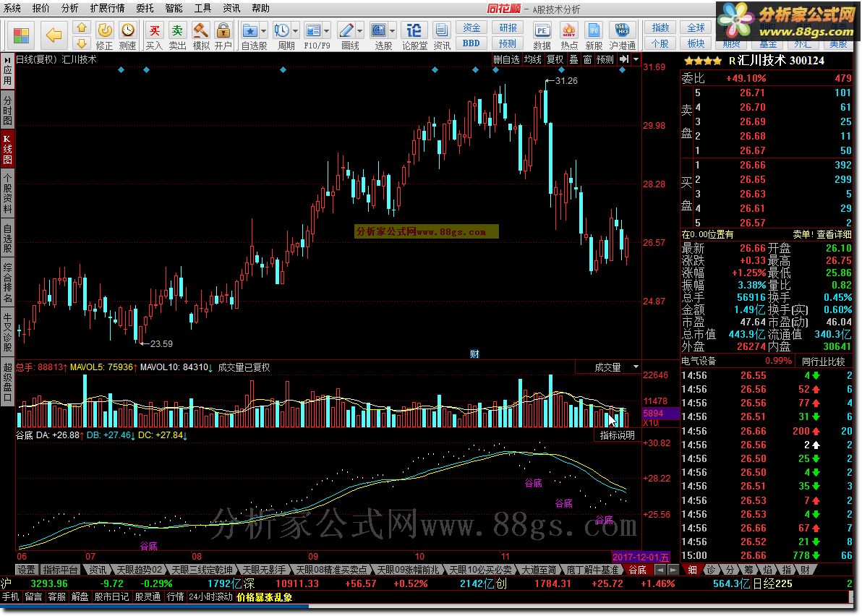This screenshot has height=616, width=862.
Task: Expand the 自选股 dropdown arrow
Action: (263, 31)
